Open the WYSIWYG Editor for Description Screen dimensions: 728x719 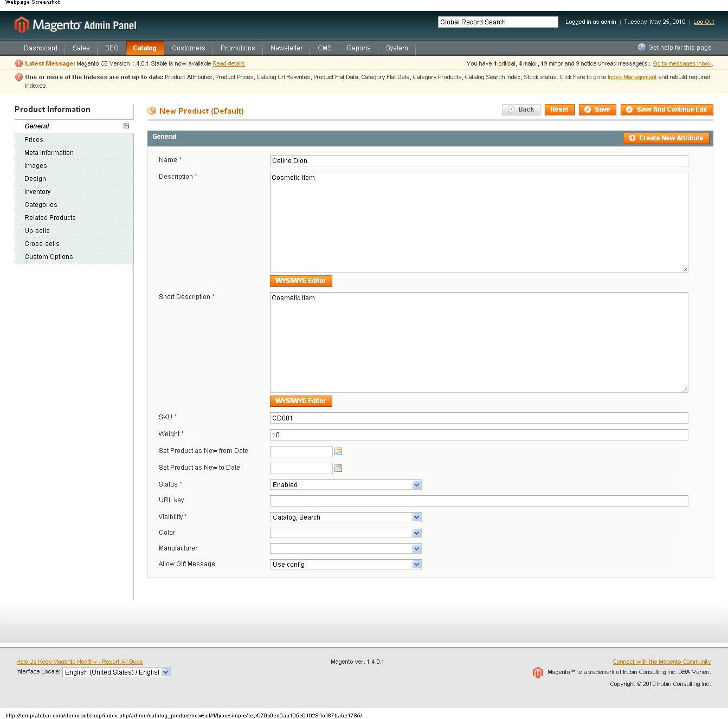tap(300, 281)
